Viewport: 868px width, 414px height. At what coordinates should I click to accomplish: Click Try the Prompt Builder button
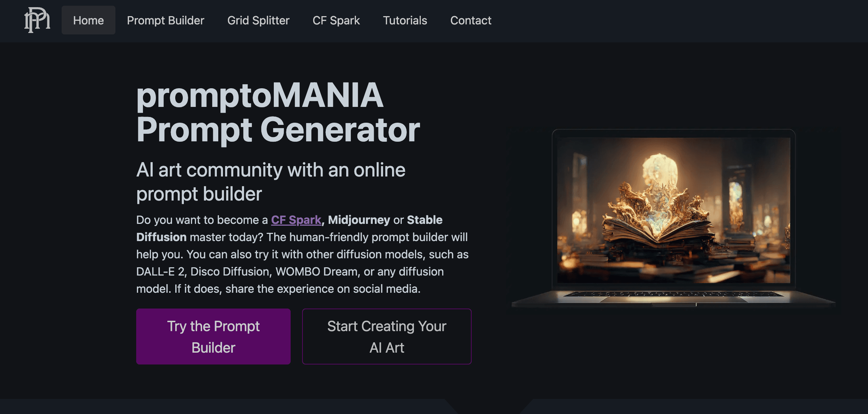pyautogui.click(x=213, y=337)
